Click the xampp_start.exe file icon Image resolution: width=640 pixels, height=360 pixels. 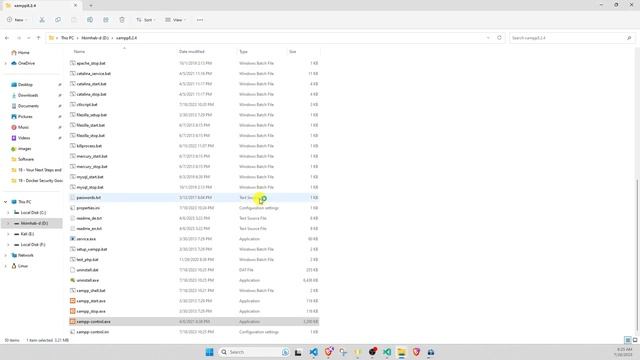pos(72,301)
